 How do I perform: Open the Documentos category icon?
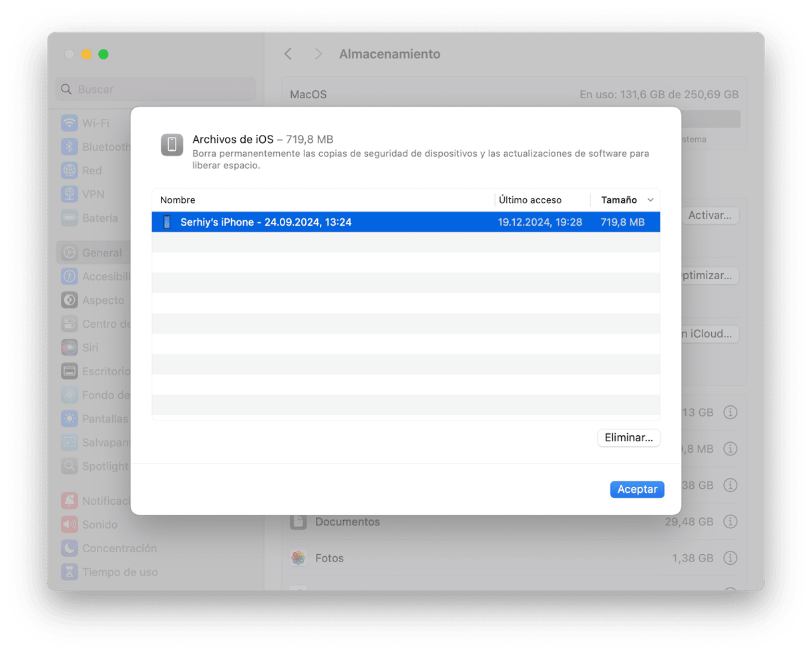click(298, 521)
